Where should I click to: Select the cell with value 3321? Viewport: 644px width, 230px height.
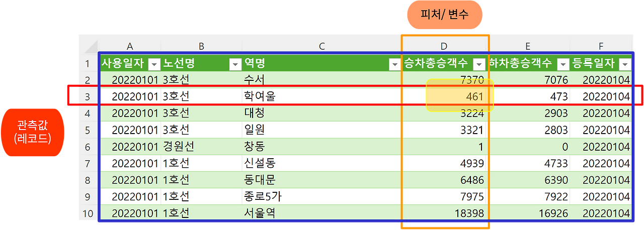444,130
